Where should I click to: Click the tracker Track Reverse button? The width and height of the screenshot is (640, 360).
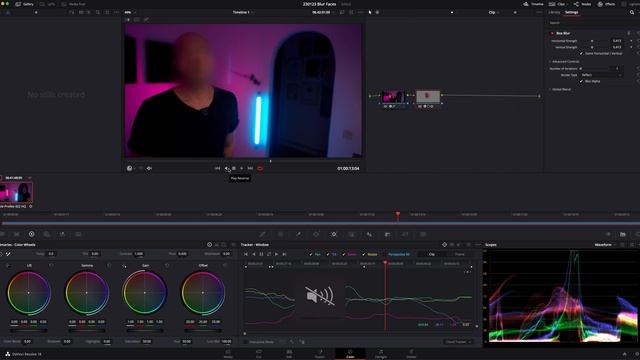point(253,254)
